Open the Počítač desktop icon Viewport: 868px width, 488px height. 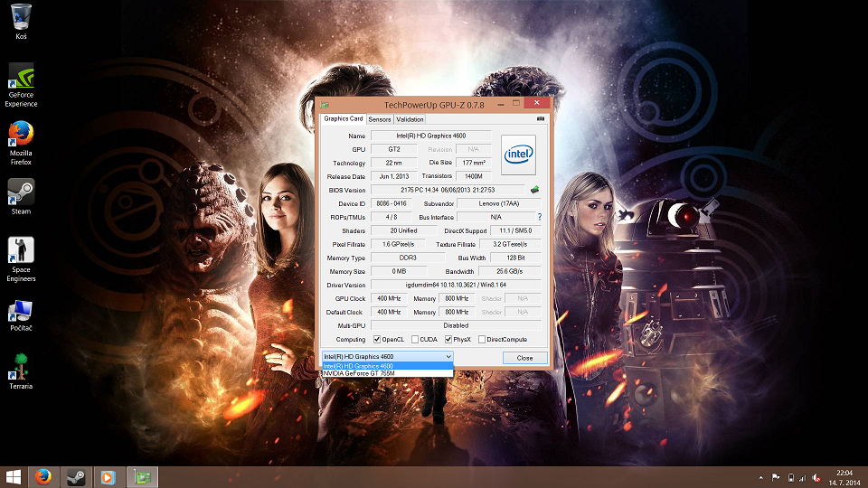(21, 316)
